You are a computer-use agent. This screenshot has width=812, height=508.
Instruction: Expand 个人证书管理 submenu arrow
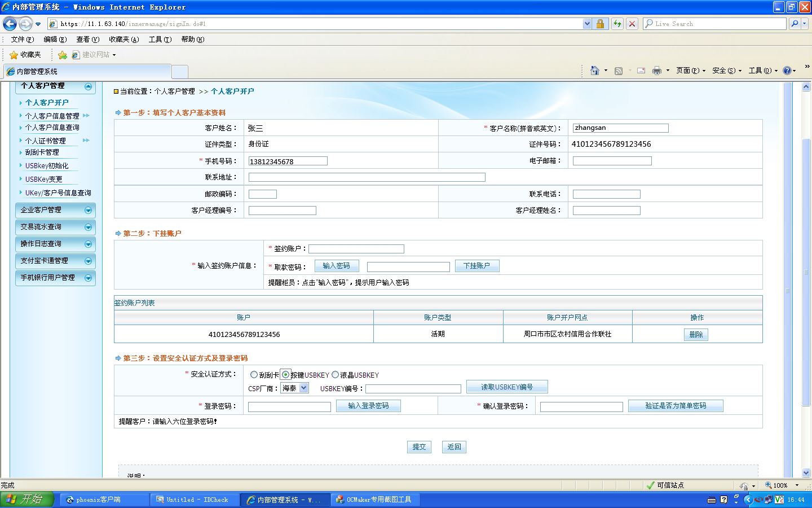86,140
